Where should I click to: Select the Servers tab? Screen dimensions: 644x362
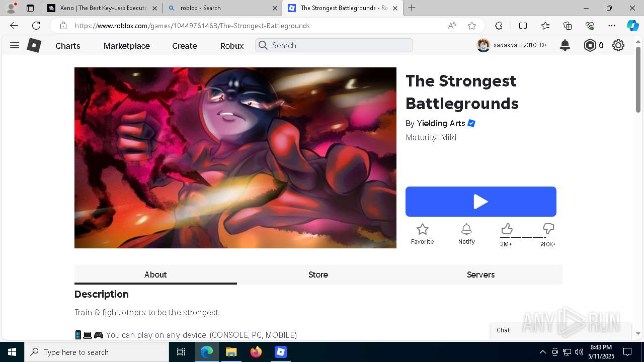tap(480, 275)
